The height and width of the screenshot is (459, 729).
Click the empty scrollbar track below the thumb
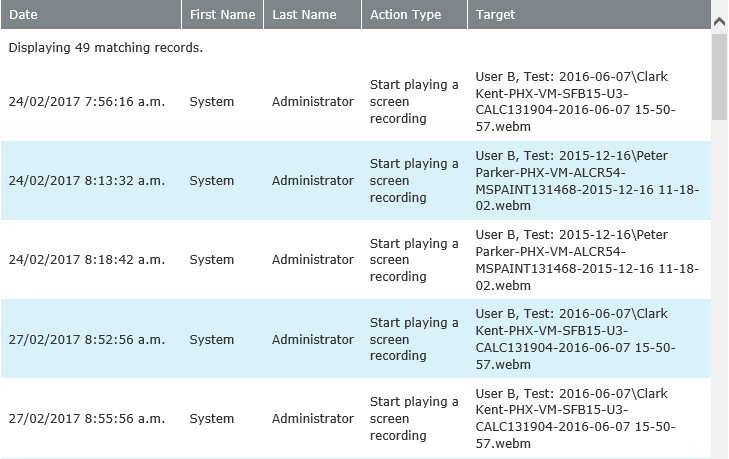(x=719, y=300)
